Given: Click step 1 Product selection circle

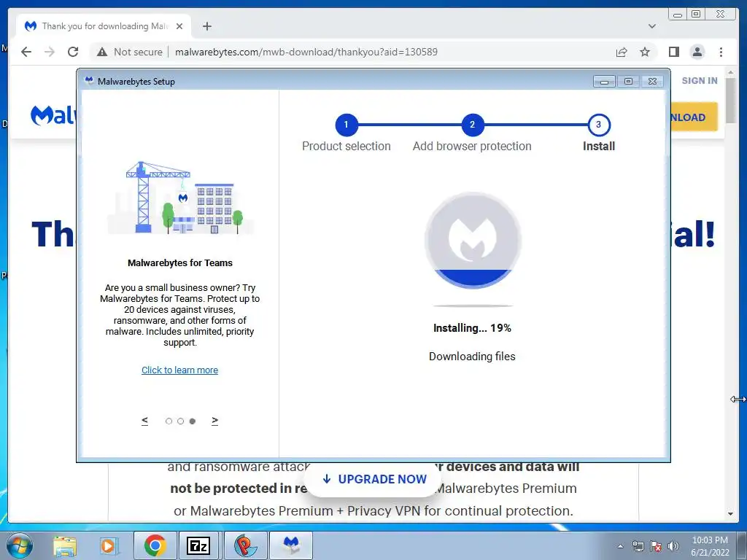Looking at the screenshot, I should click(347, 125).
